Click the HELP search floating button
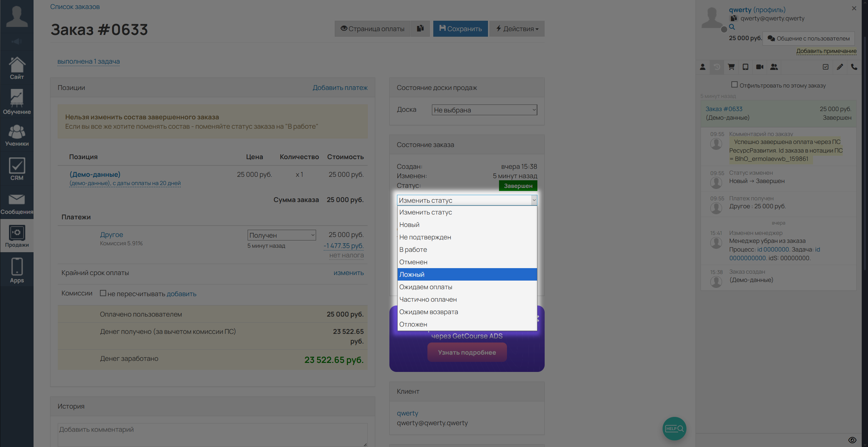The image size is (868, 447). point(674,428)
